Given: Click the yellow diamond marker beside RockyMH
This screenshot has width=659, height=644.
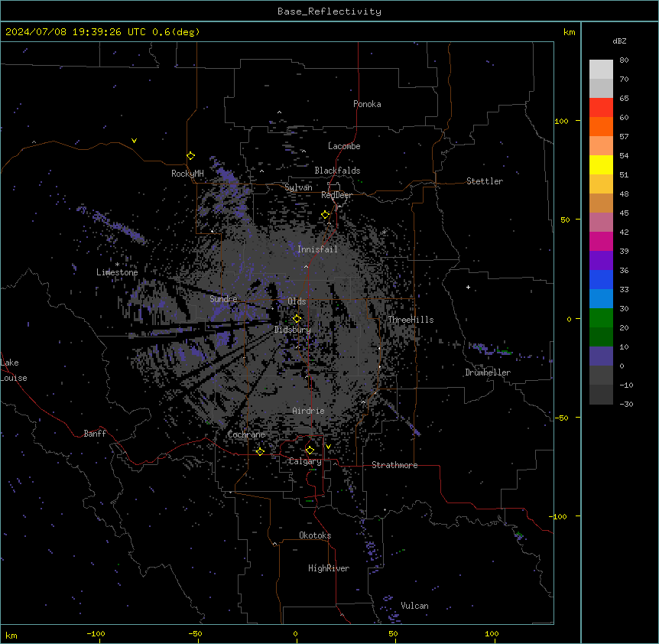Looking at the screenshot, I should tap(191, 156).
